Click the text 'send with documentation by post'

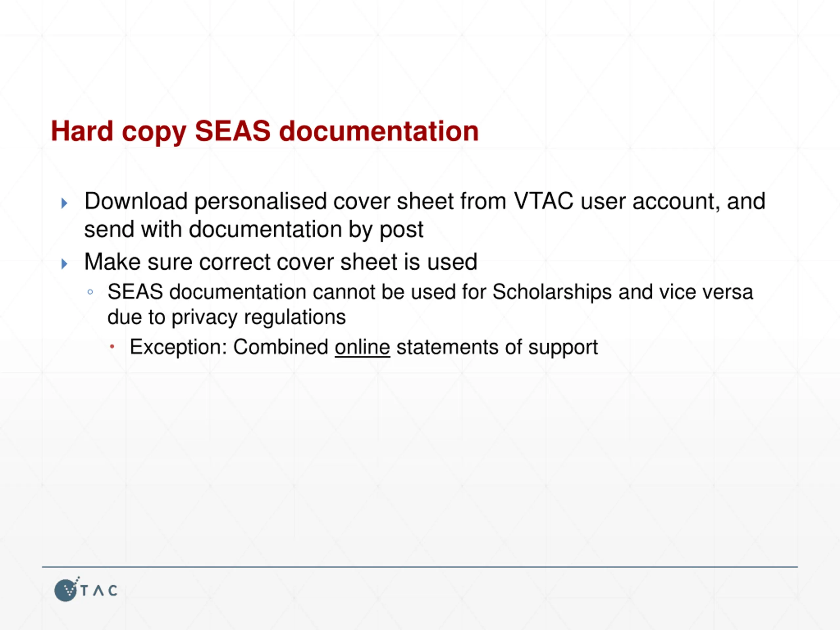click(x=254, y=230)
